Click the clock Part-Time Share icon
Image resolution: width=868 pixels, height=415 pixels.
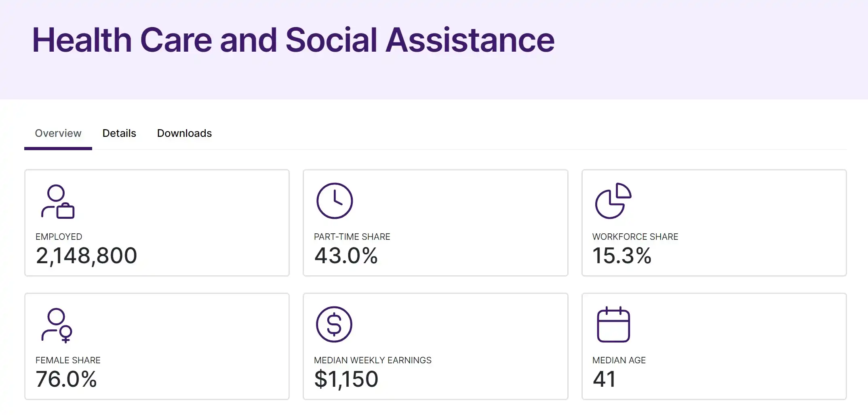335,201
